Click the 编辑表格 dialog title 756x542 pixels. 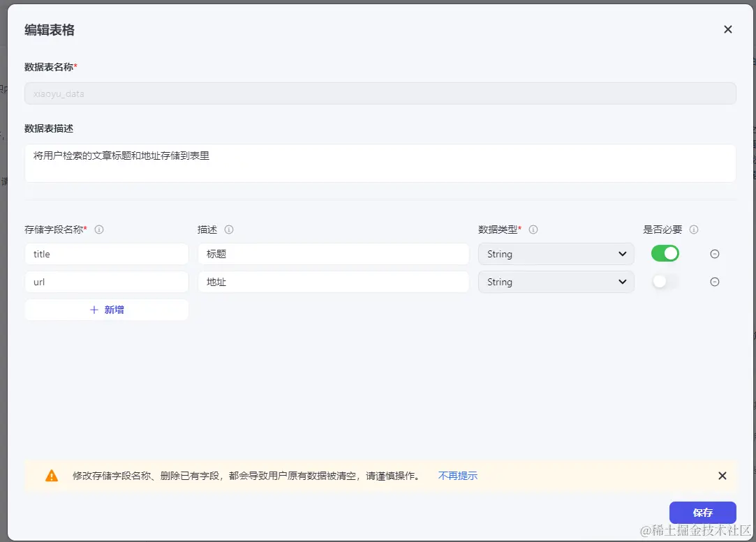[x=49, y=30]
